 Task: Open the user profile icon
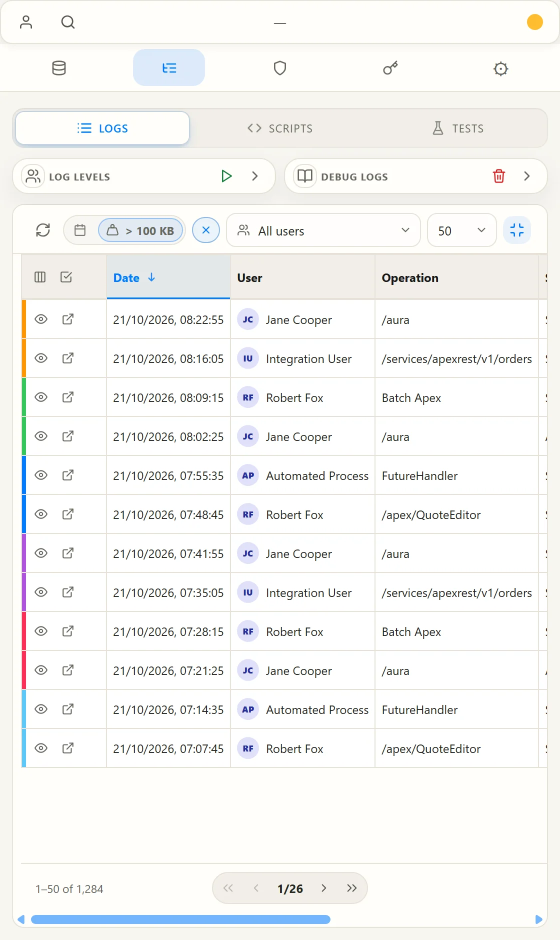pos(26,22)
